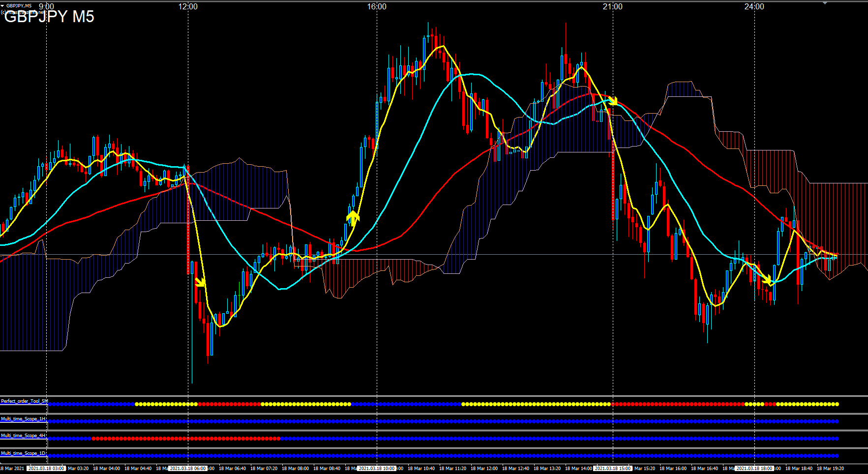This screenshot has height=474, width=868.
Task: Click 18 Mar 08:00 on the time axis
Action: tap(295, 469)
